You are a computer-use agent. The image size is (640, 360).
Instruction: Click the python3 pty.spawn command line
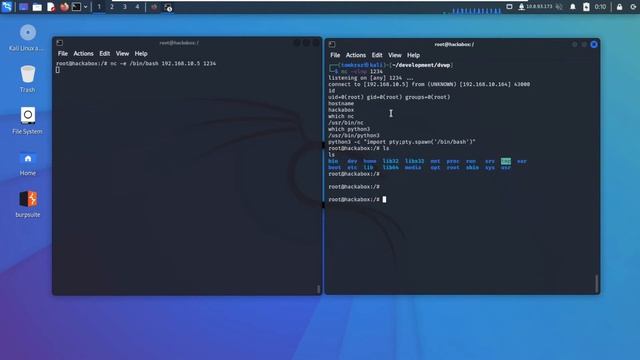402,142
